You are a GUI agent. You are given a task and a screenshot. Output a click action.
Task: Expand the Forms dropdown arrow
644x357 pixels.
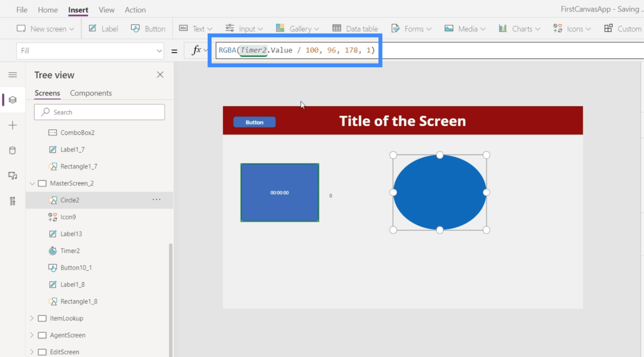point(429,29)
